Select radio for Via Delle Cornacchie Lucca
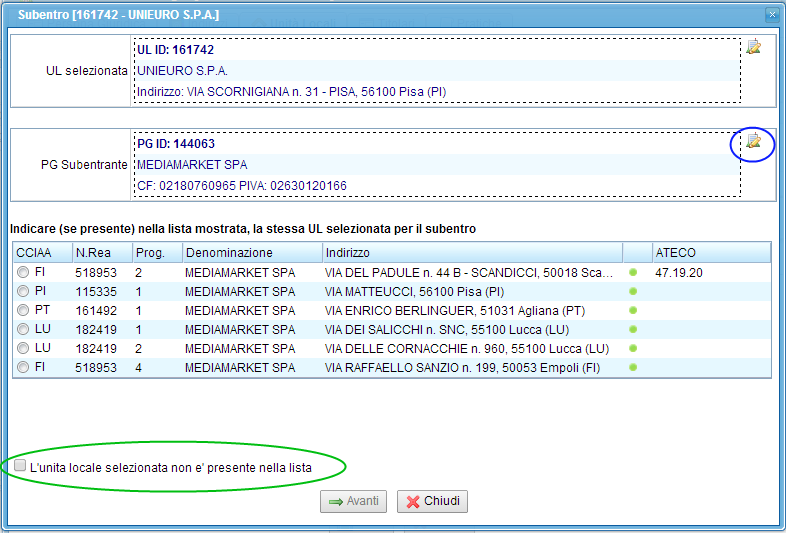Viewport: 786px width, 533px height. (x=23, y=348)
